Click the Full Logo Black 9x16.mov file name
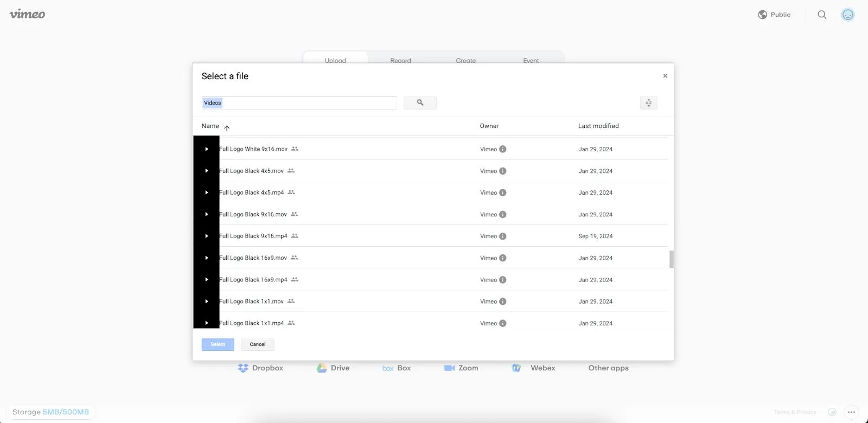This screenshot has width=868, height=423. pos(253,214)
